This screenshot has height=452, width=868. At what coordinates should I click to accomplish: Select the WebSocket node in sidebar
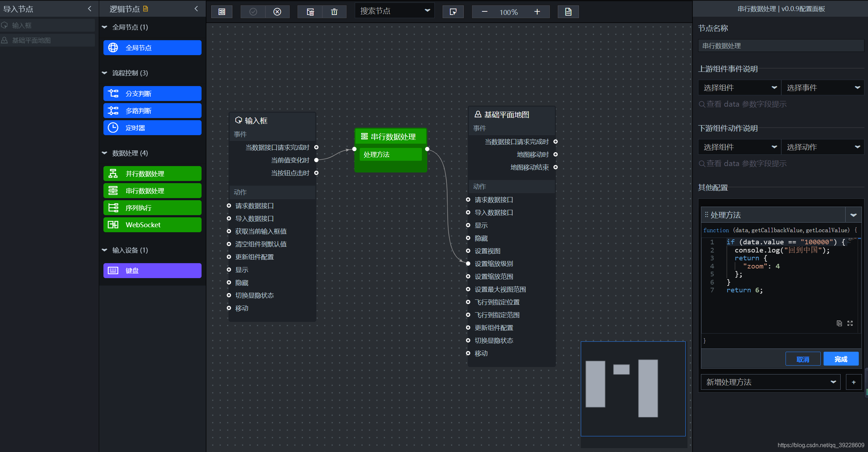(x=152, y=225)
